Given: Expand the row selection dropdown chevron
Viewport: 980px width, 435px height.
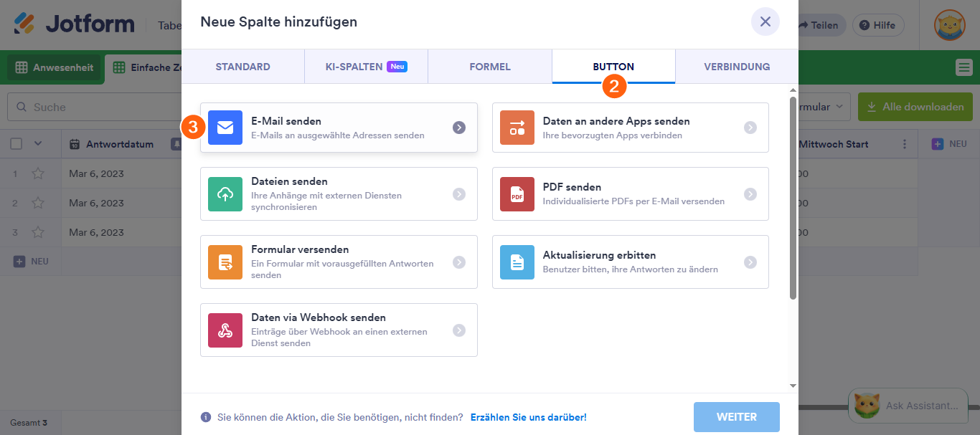Looking at the screenshot, I should [38, 144].
